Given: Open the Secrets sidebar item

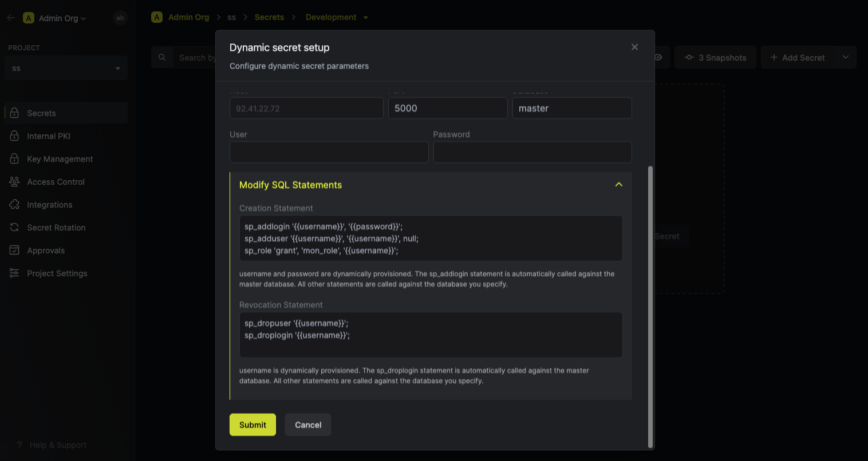Looking at the screenshot, I should point(66,113).
